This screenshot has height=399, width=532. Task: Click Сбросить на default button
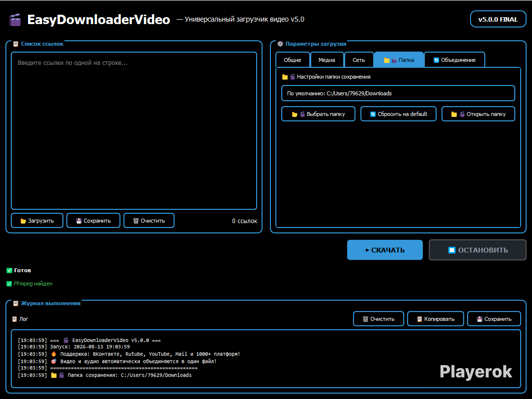[x=398, y=114]
